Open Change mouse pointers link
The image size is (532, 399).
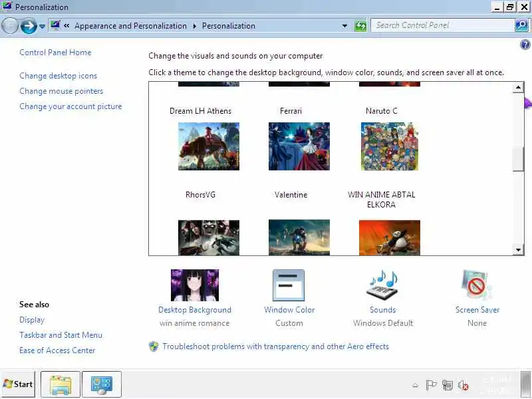(61, 91)
